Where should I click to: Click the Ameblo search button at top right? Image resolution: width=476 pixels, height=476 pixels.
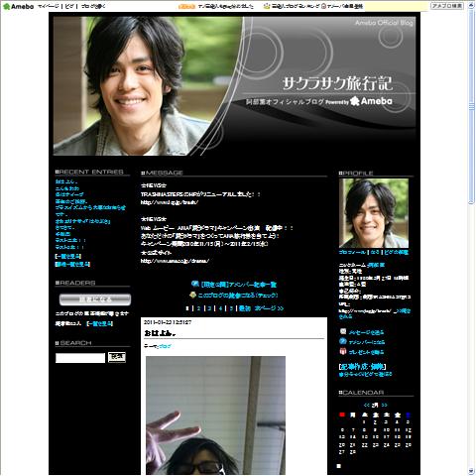click(x=447, y=6)
